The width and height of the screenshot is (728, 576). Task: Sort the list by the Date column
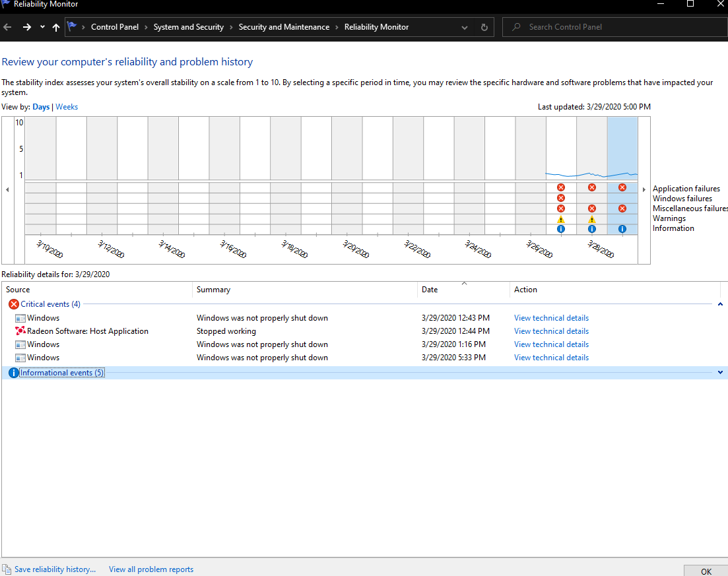[x=463, y=290]
